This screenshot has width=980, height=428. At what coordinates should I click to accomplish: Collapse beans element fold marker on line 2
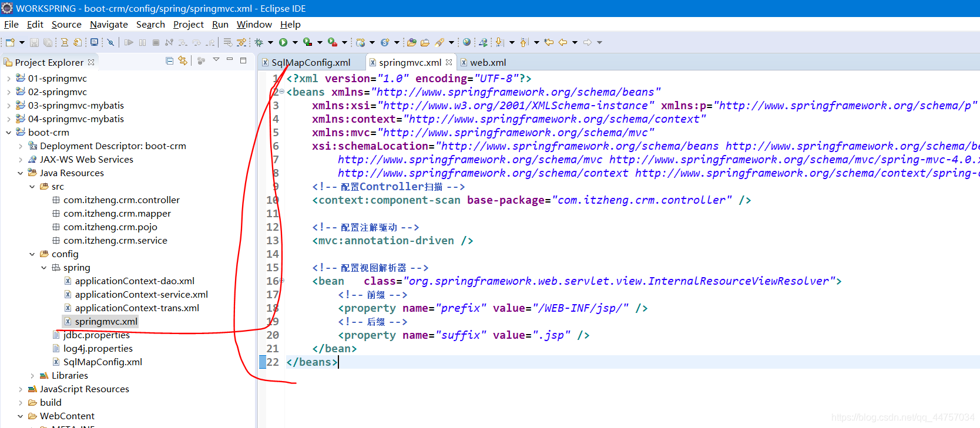tap(281, 92)
